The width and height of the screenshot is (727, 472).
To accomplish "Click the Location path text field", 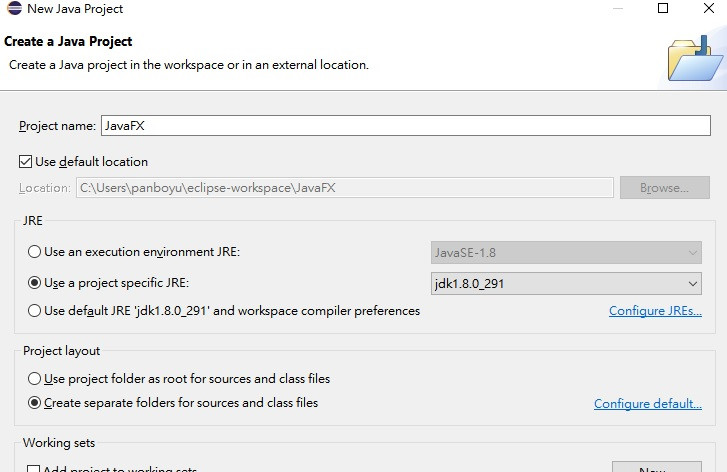I will click(343, 188).
